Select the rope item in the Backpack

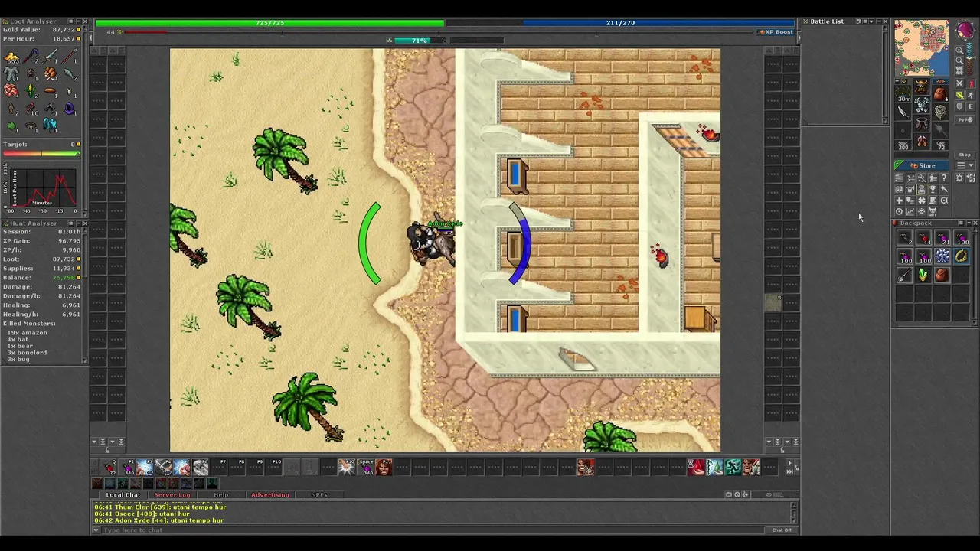(x=960, y=256)
